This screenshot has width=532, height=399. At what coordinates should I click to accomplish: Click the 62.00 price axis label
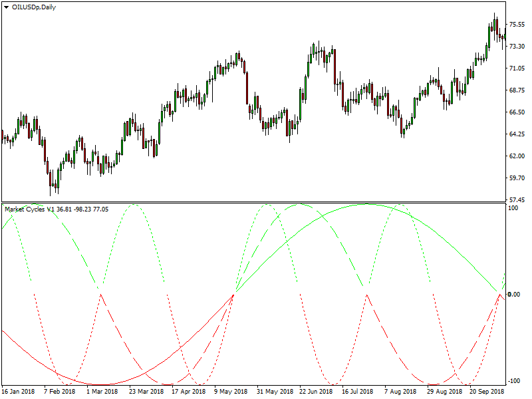pos(517,156)
